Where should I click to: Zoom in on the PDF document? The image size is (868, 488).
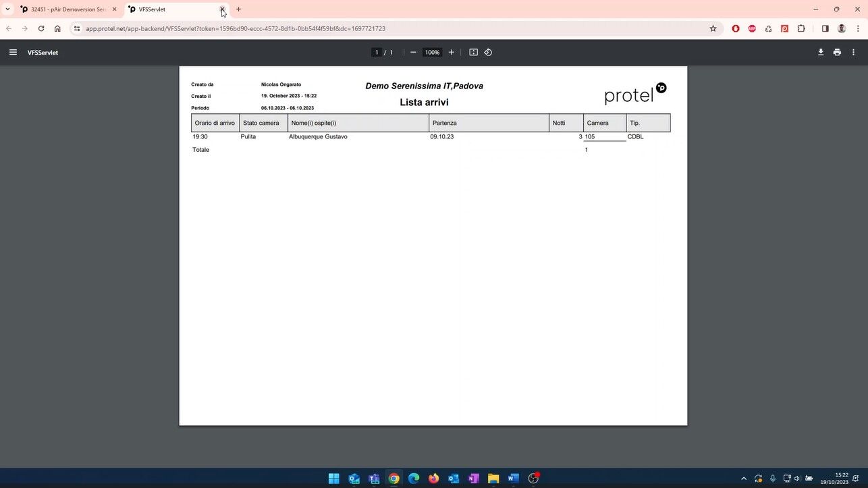coord(451,53)
